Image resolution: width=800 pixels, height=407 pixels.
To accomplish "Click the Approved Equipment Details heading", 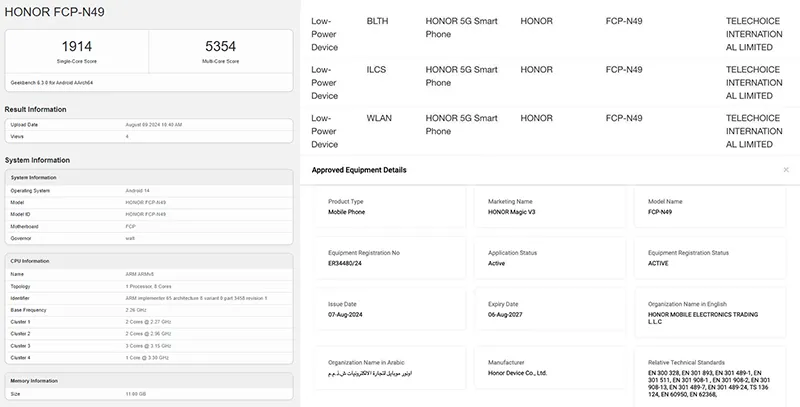I will (x=359, y=170).
